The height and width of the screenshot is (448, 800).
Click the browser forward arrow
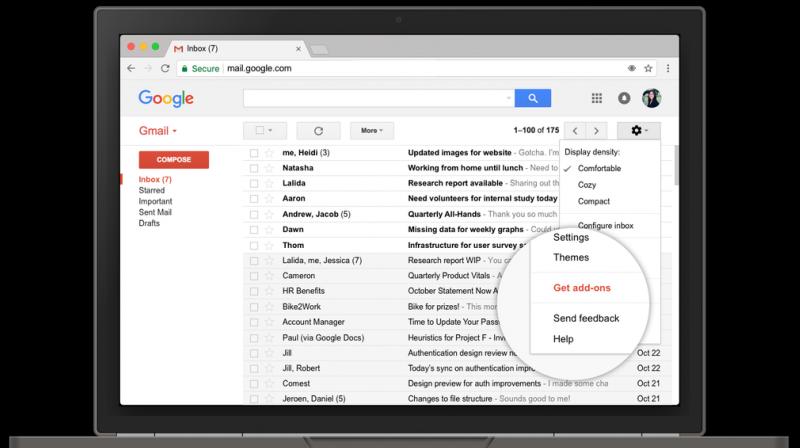tap(148, 68)
